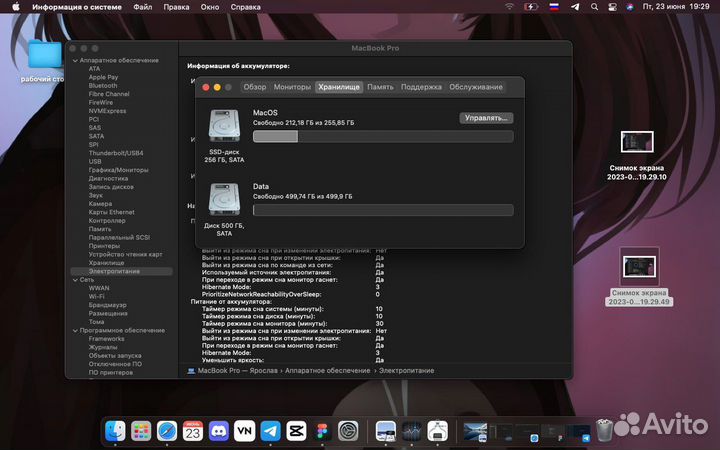The height and width of the screenshot is (450, 720).
Task: Open Spotlight search magnifier
Action: coord(594,7)
